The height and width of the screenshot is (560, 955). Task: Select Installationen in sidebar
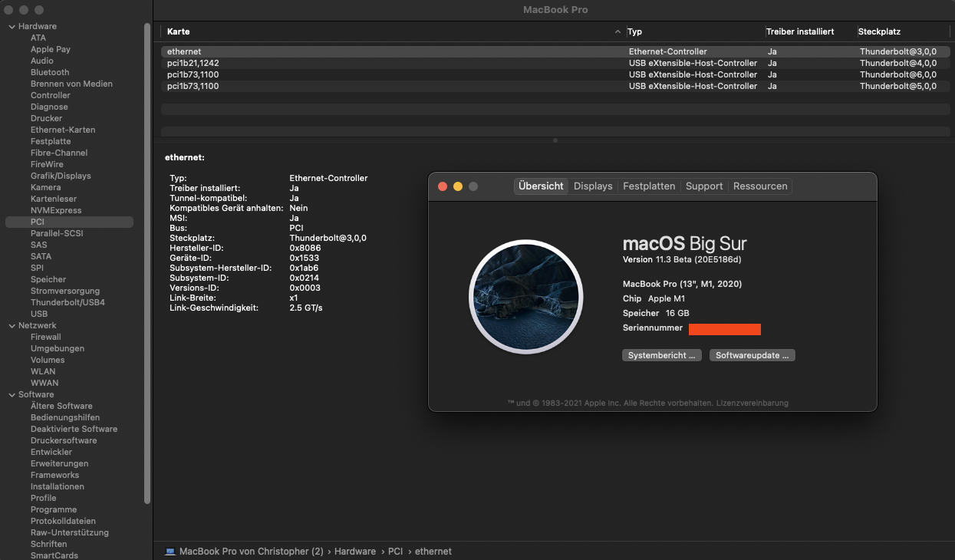point(58,486)
